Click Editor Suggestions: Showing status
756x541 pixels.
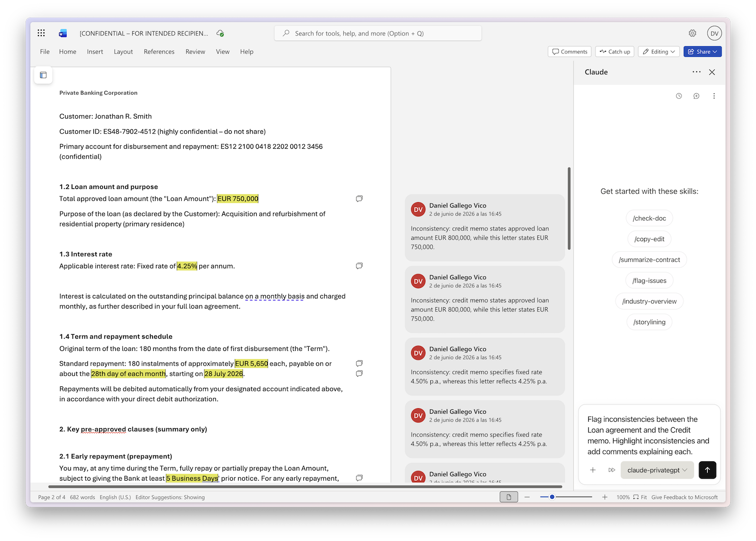(170, 497)
